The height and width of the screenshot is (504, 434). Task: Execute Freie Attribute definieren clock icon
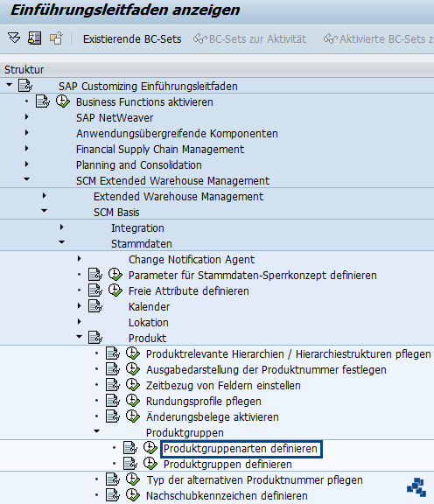[x=115, y=290]
